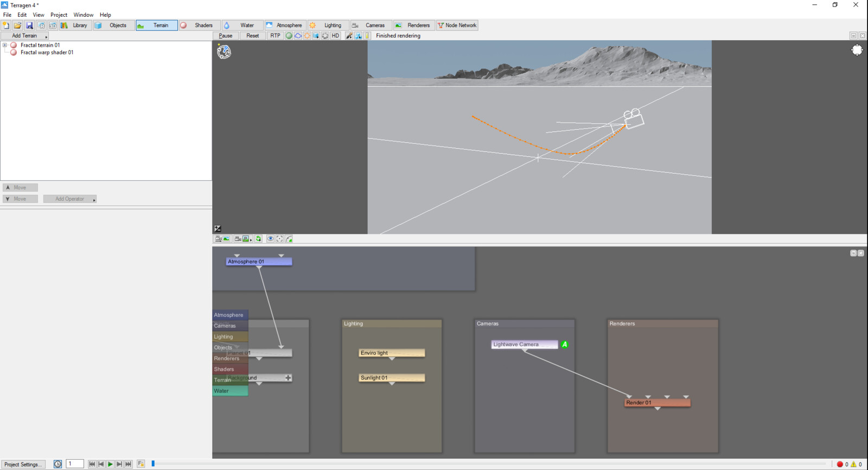Expand the Fractal terrain 01 tree node
This screenshot has height=470, width=868.
pyautogui.click(x=5, y=45)
